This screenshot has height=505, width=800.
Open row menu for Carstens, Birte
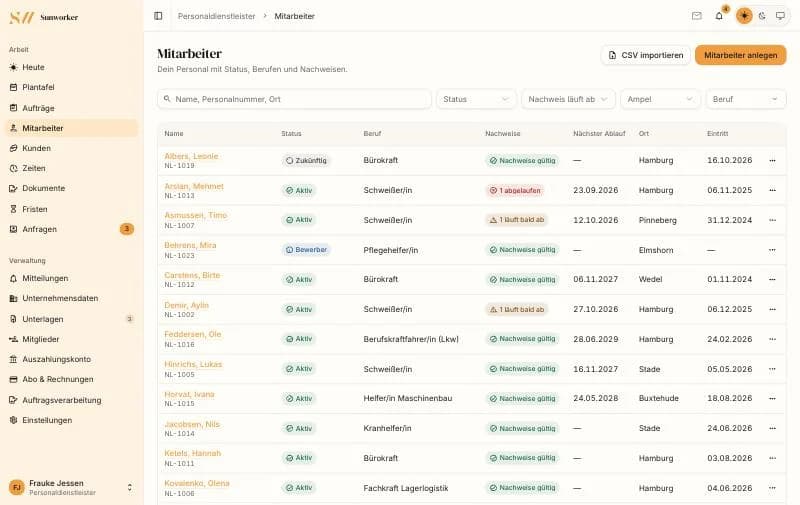click(x=772, y=280)
